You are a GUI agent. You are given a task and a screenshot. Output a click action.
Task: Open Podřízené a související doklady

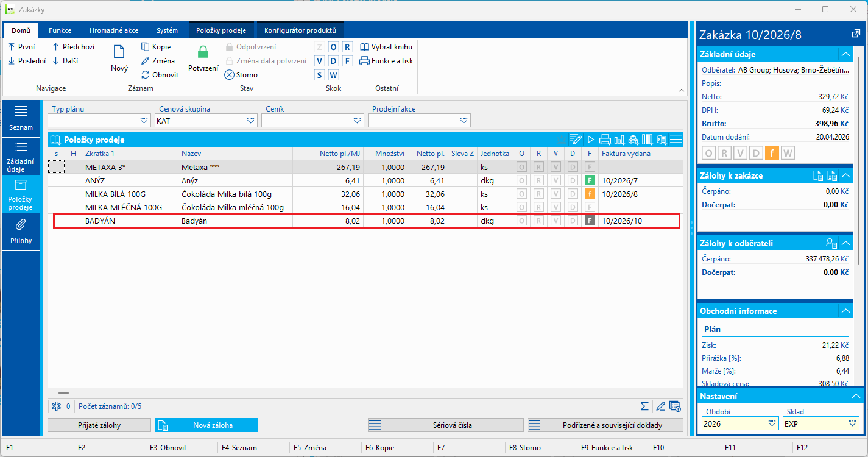pos(605,425)
